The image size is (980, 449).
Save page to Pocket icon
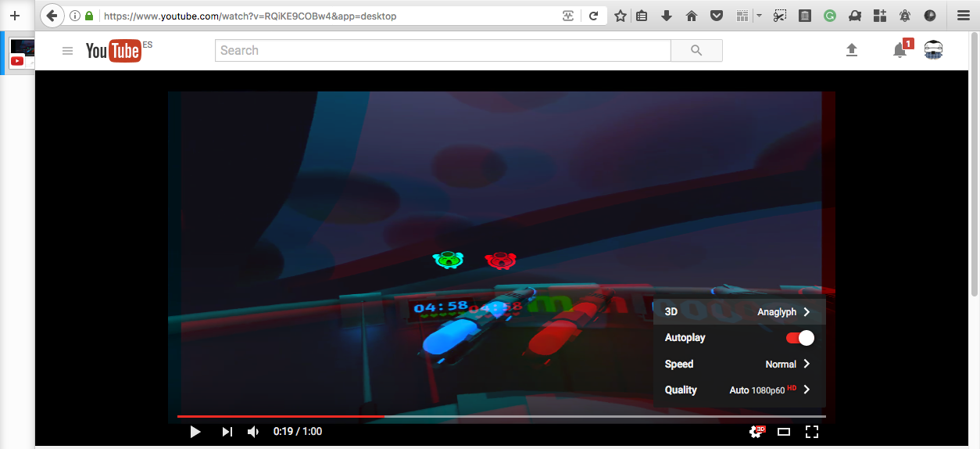(716, 16)
